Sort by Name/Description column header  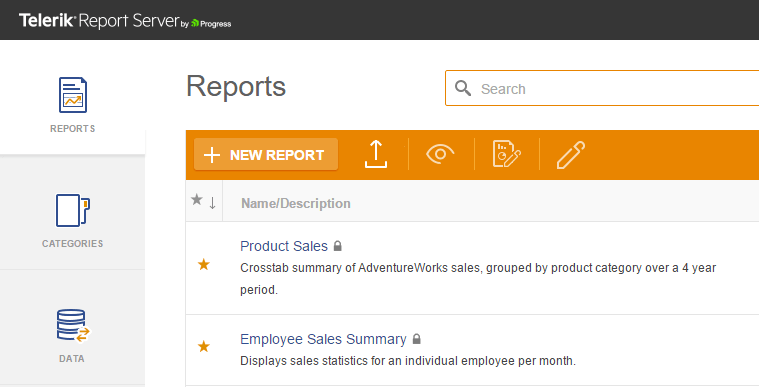tap(296, 203)
